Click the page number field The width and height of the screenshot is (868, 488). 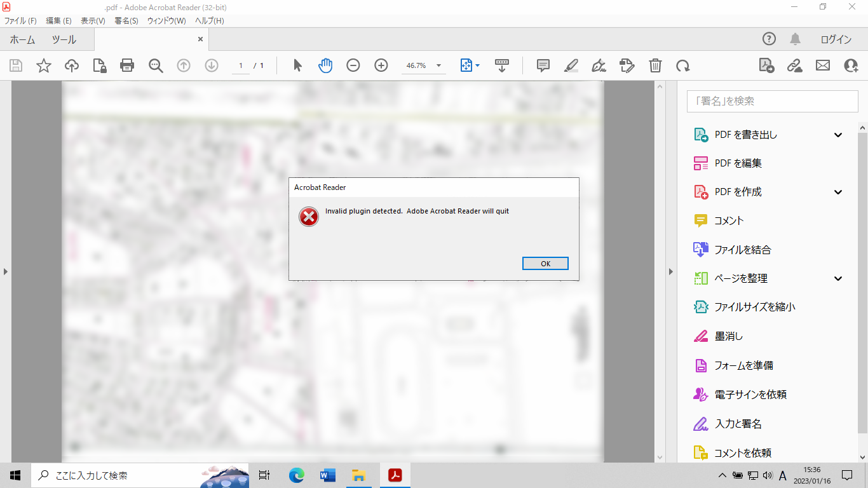(x=241, y=65)
